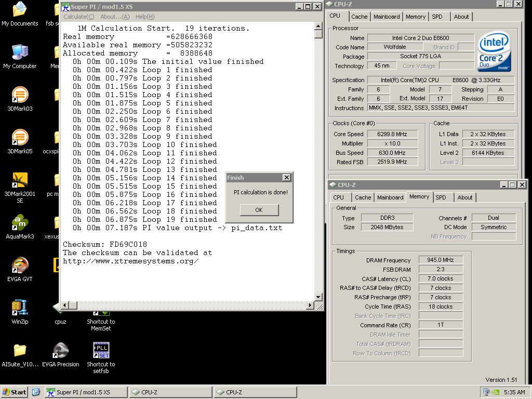Open Shortcut to MemSet icon
532x399 pixels.
tap(101, 321)
